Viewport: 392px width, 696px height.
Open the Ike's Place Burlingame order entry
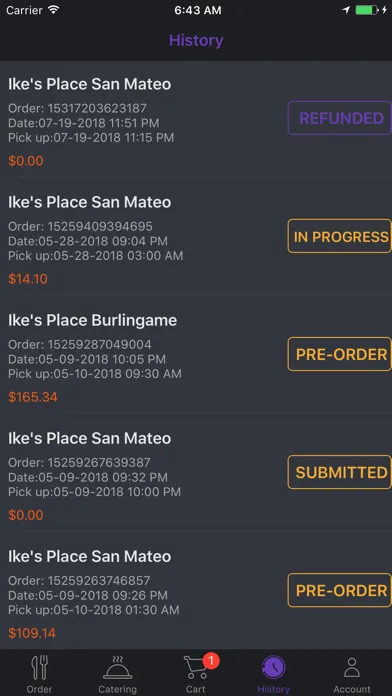point(196,354)
